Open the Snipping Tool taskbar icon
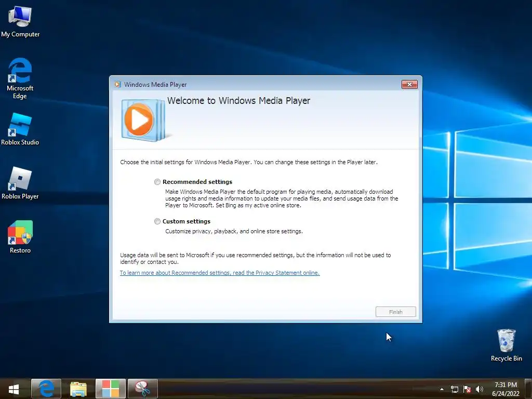Screen dimensions: 532x399 [x=143, y=389]
